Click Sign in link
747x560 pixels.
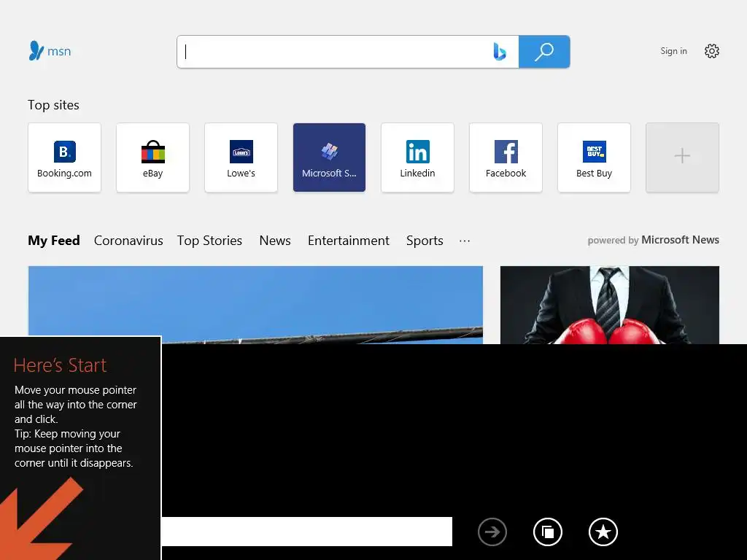click(673, 51)
